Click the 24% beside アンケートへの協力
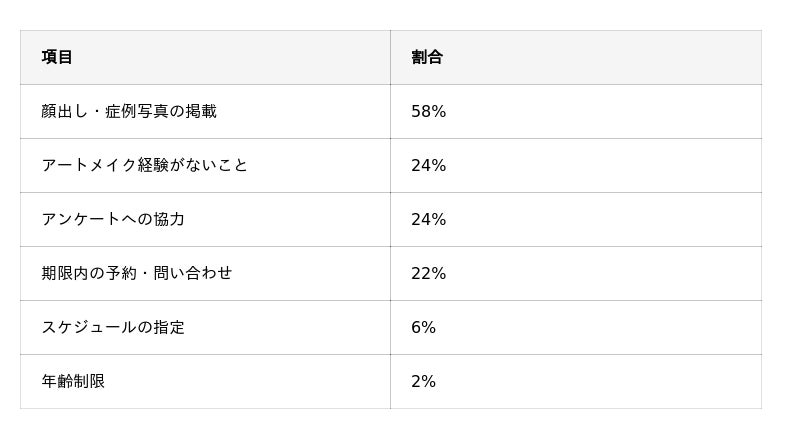 pos(428,219)
